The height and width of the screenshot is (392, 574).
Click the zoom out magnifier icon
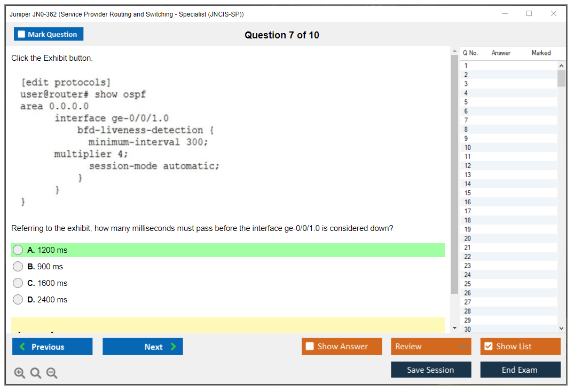tap(52, 373)
